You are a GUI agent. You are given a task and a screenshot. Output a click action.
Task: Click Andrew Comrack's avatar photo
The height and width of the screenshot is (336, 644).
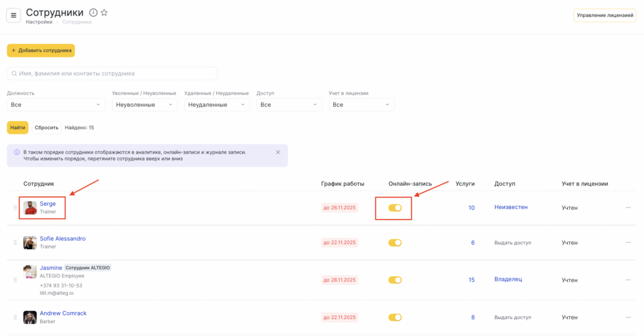(30, 317)
